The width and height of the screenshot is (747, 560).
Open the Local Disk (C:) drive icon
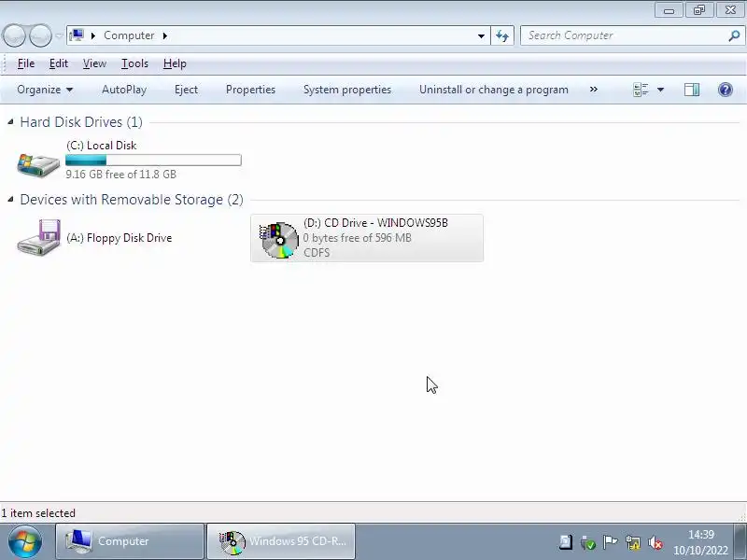point(38,164)
